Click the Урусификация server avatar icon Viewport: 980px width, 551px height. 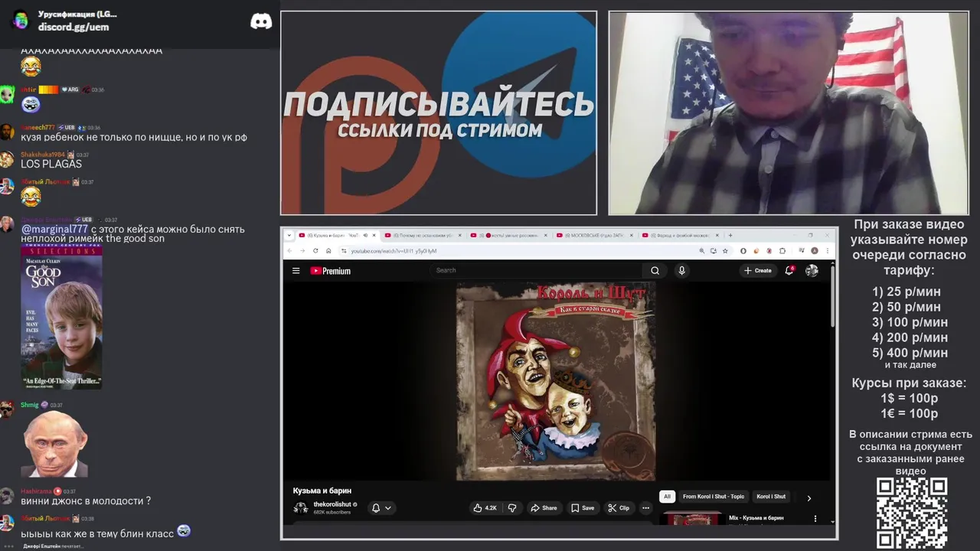(x=21, y=20)
